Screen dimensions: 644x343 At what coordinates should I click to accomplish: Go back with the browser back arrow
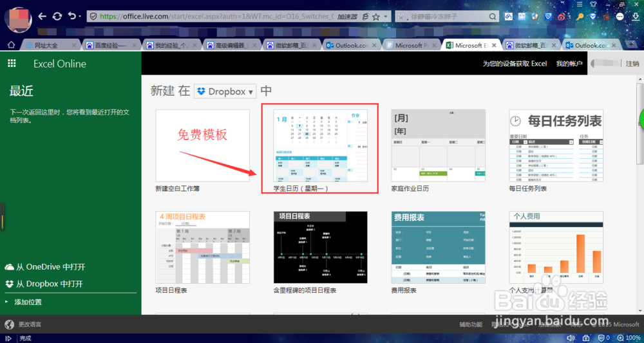tap(42, 17)
